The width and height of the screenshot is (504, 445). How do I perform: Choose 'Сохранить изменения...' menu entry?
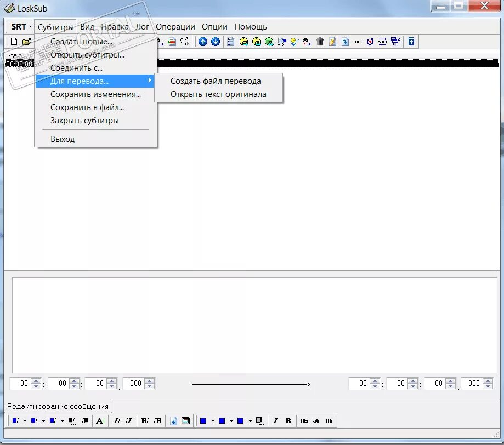[x=95, y=94]
